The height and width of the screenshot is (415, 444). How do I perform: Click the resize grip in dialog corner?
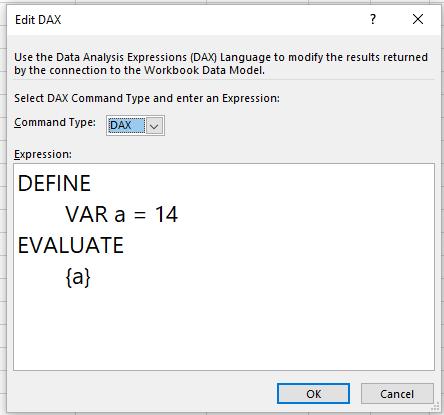tap(435, 407)
